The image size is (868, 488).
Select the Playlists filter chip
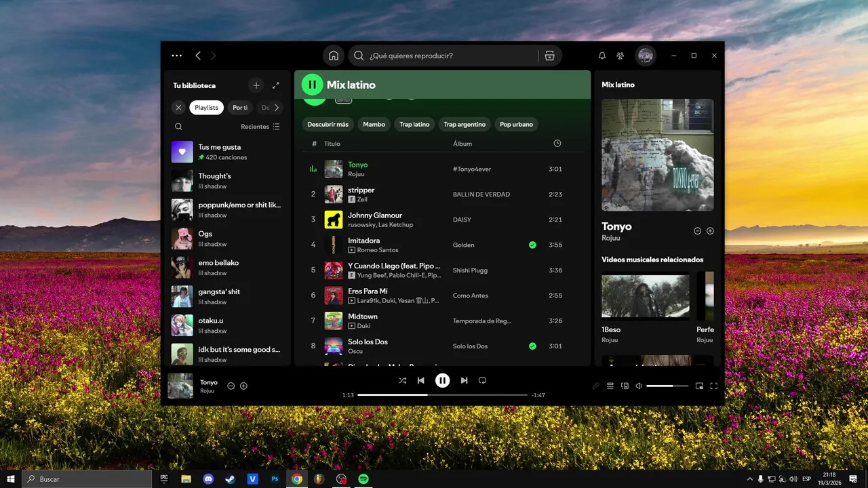click(207, 108)
